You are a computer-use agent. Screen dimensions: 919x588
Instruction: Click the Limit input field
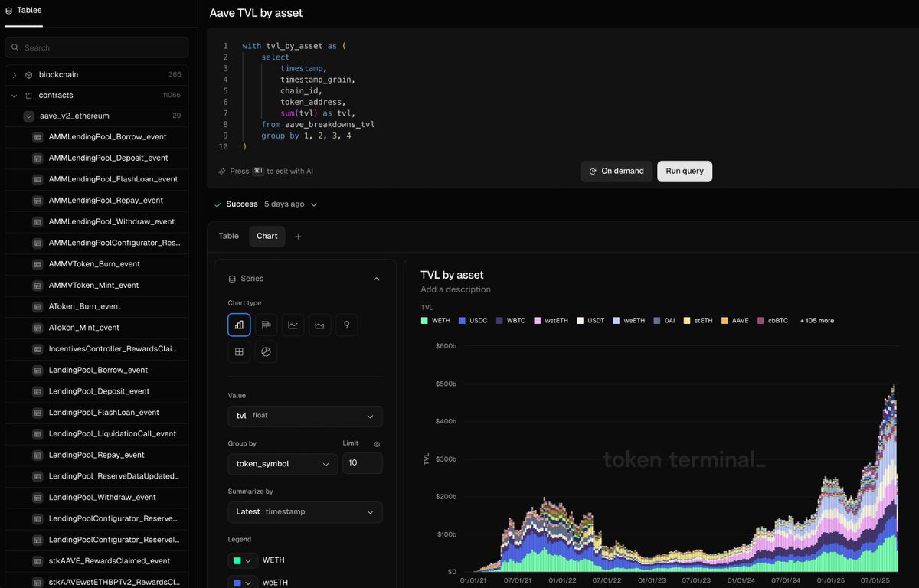pyautogui.click(x=362, y=464)
